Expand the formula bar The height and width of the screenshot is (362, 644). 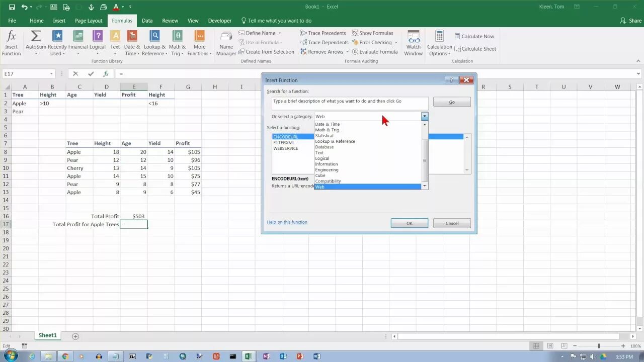[x=639, y=74]
